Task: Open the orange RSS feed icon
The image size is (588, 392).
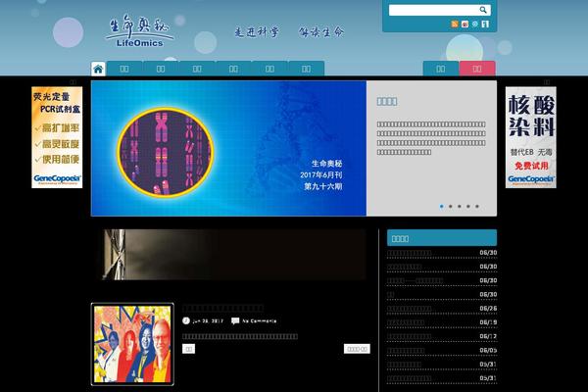Action: [x=455, y=24]
